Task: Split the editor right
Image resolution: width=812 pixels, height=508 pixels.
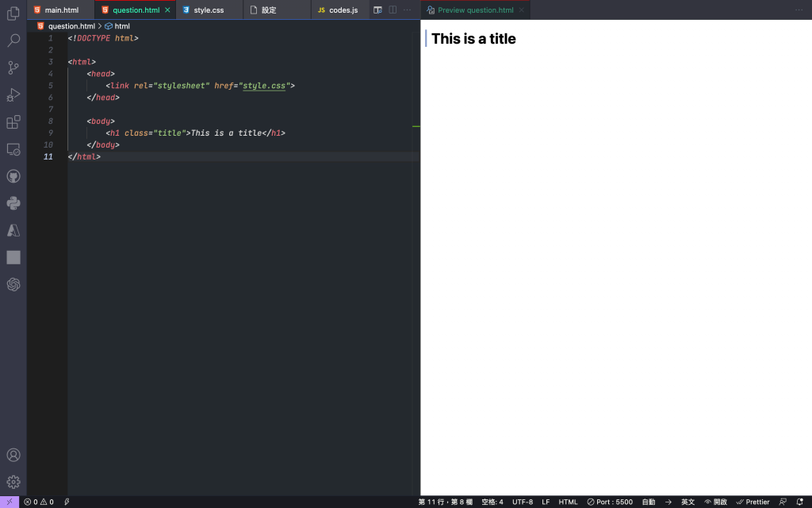Action: [x=393, y=10]
